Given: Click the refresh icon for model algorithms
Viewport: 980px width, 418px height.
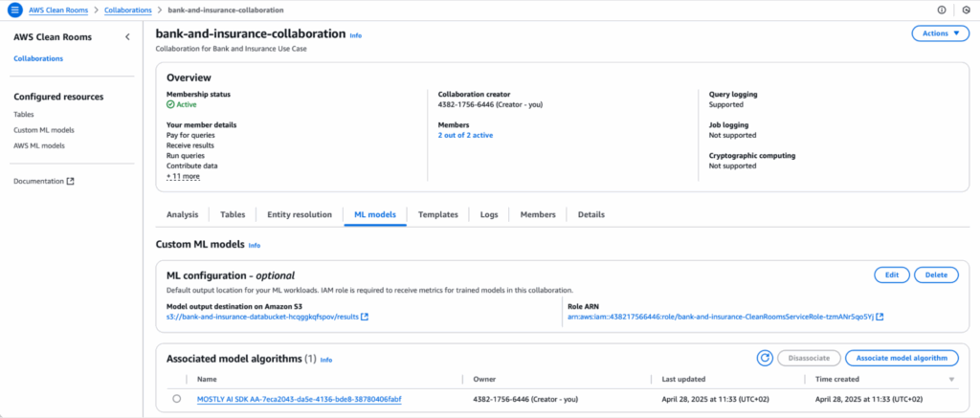Looking at the screenshot, I should pos(765,358).
